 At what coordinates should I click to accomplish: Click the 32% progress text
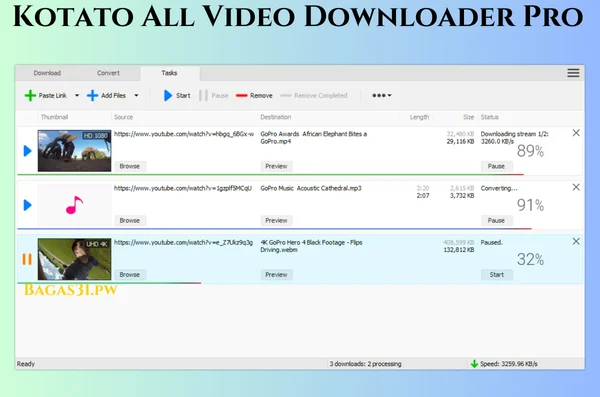[530, 260]
